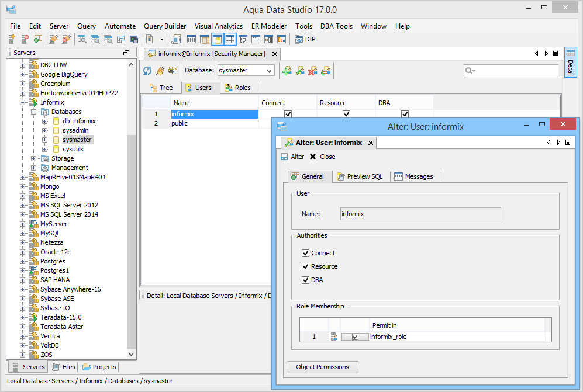The width and height of the screenshot is (583, 392).
Task: Click the drop user icon with red X
Action: tap(313, 71)
